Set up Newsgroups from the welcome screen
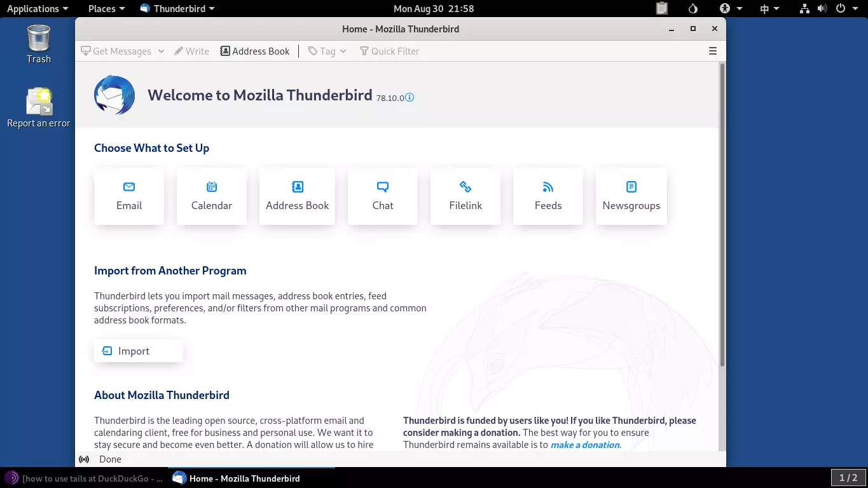This screenshot has width=868, height=488. pos(631,196)
